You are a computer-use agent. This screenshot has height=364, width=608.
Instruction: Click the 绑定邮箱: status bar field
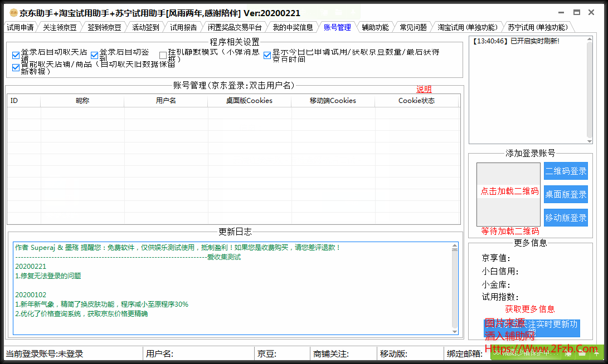(x=465, y=353)
